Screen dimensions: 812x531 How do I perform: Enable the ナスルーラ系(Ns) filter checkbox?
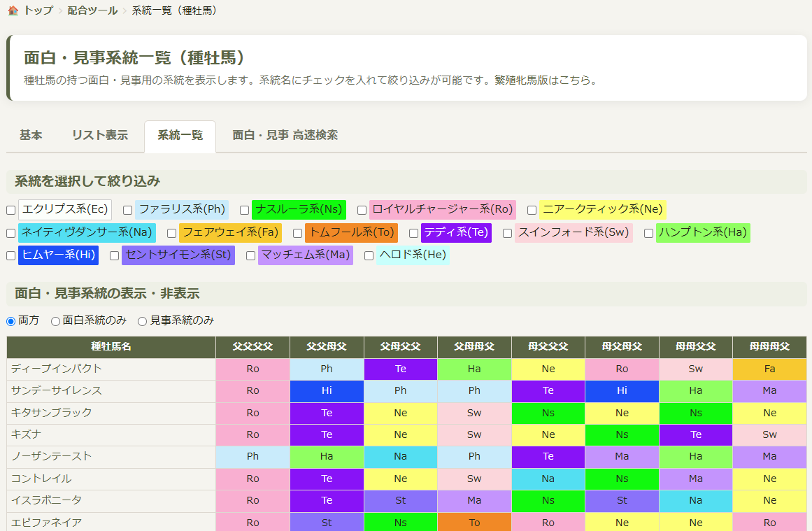(245, 210)
